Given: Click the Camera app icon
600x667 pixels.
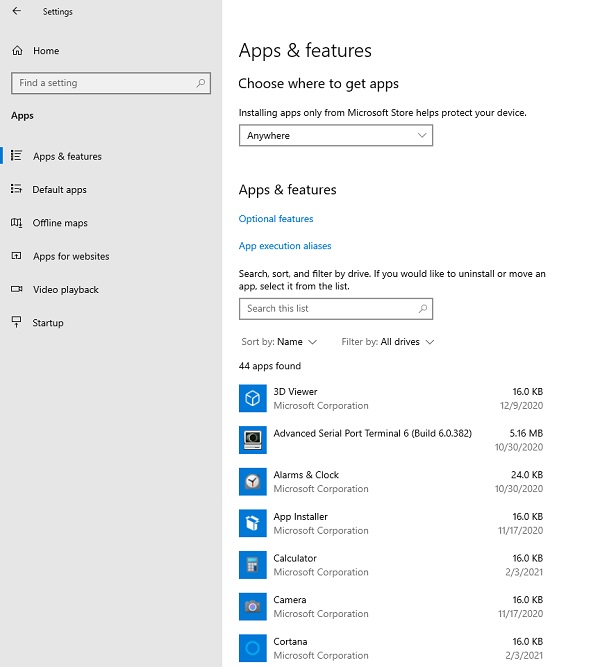Looking at the screenshot, I should [253, 607].
